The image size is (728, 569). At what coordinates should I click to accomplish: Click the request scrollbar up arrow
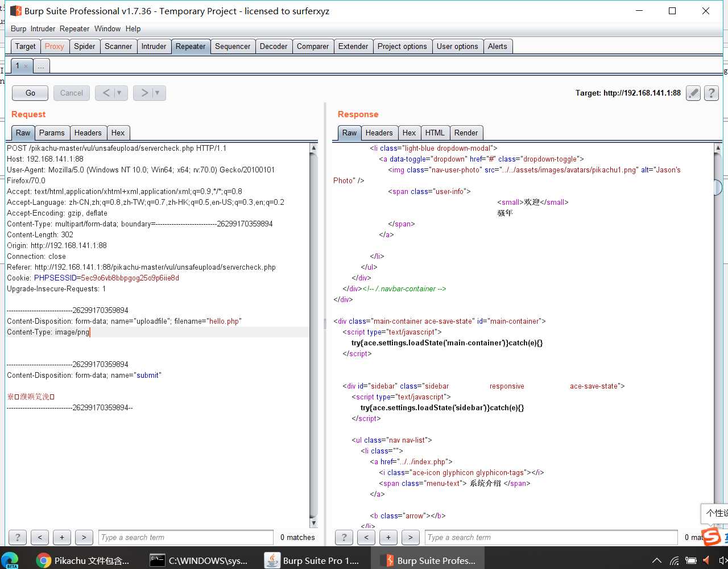pyautogui.click(x=313, y=148)
